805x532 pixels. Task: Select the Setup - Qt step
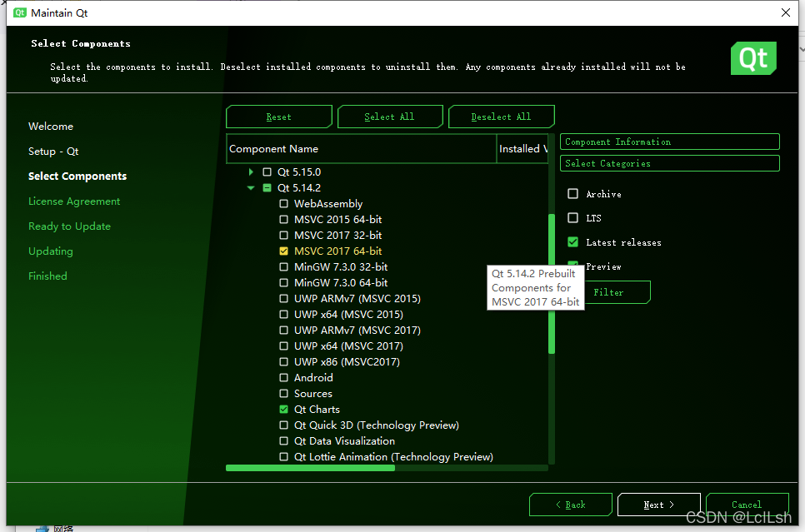point(53,152)
